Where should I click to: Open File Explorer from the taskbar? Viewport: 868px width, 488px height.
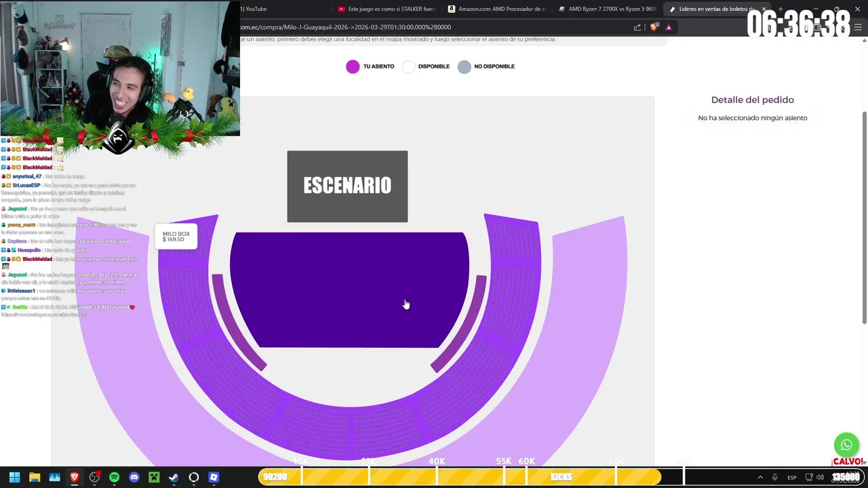click(35, 477)
